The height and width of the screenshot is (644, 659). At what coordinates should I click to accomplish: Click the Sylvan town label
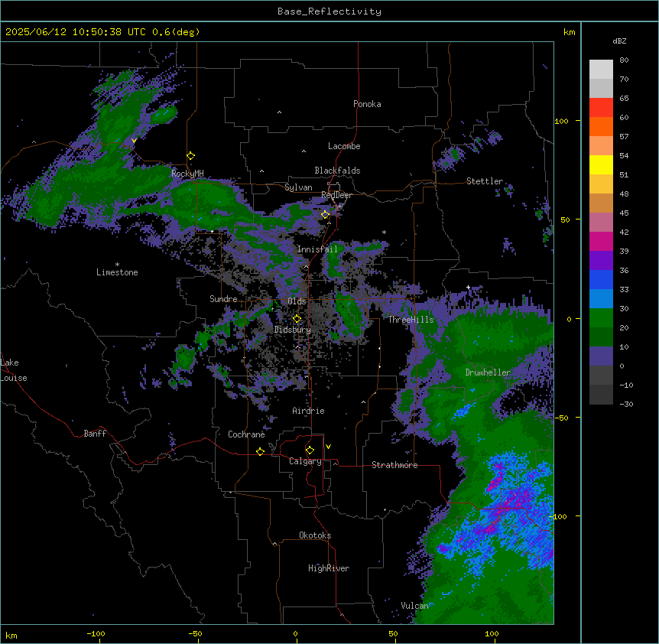pos(298,187)
